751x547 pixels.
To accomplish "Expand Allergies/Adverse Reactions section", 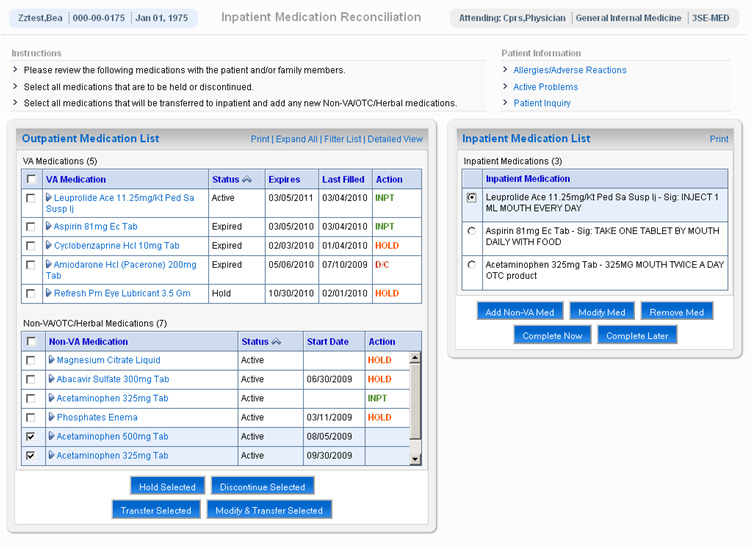I will pyautogui.click(x=569, y=70).
